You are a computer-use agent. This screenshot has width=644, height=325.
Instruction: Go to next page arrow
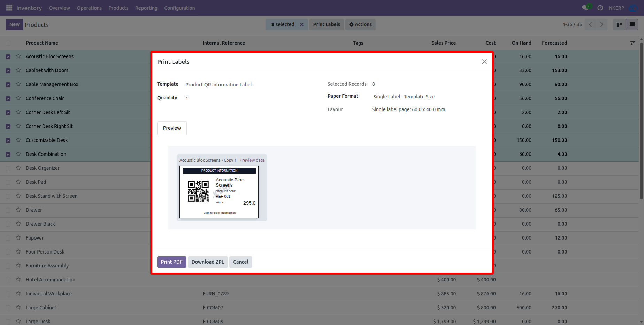click(601, 24)
